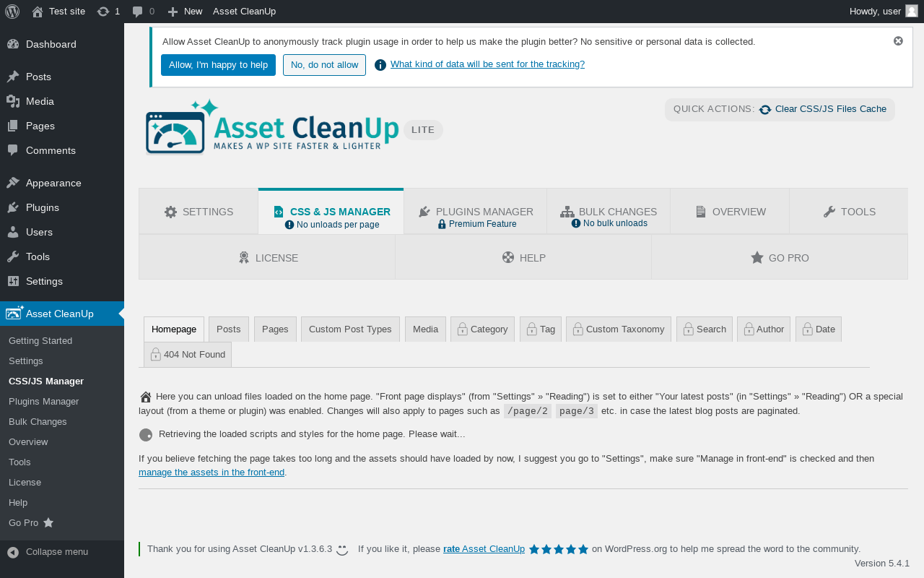The height and width of the screenshot is (578, 924).
Task: Click Asset CleanUp in the admin bar
Action: click(x=244, y=12)
